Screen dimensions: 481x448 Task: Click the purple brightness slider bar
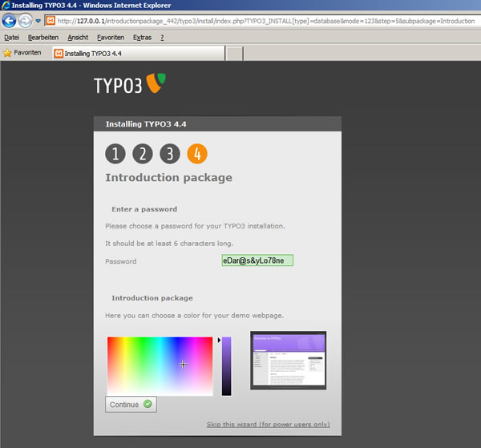coord(226,365)
